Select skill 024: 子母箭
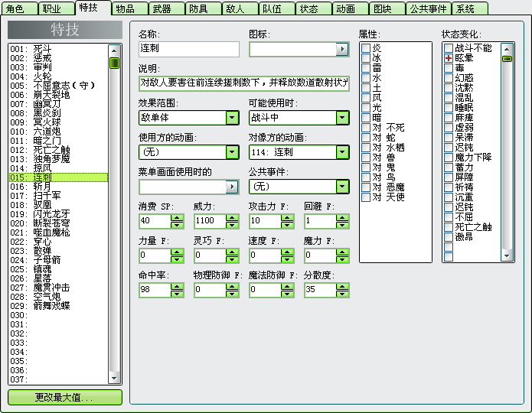The width and height of the screenshot is (532, 413). tap(58, 260)
